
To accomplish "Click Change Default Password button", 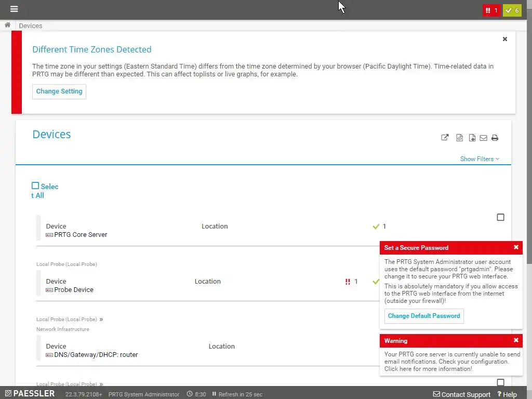I will coord(424,316).
